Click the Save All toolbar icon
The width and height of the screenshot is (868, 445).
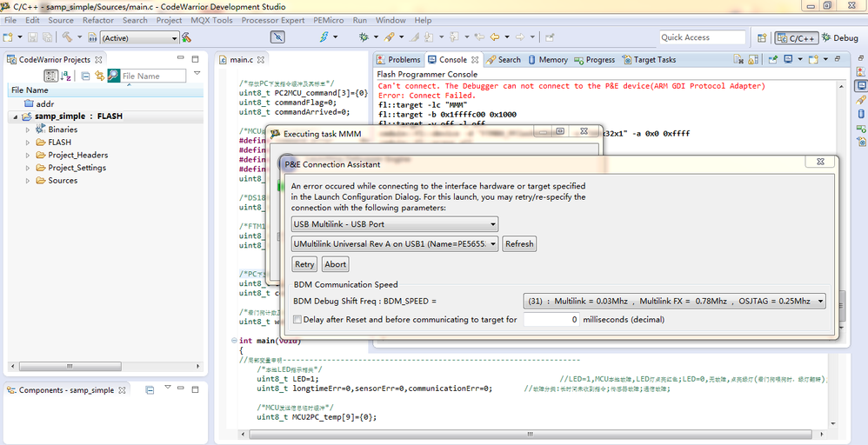[48, 37]
